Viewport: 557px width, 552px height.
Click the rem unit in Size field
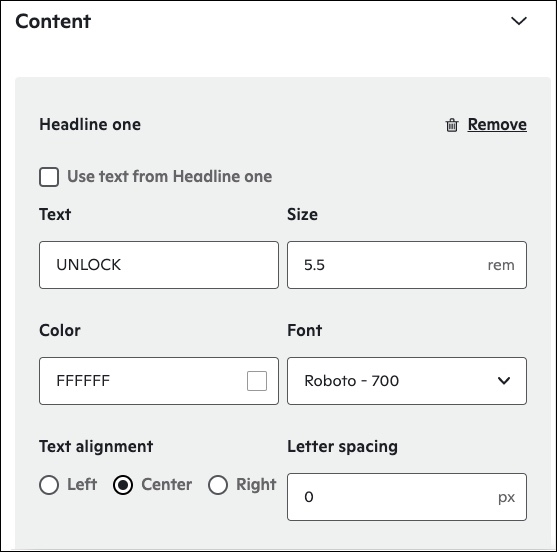click(x=501, y=265)
